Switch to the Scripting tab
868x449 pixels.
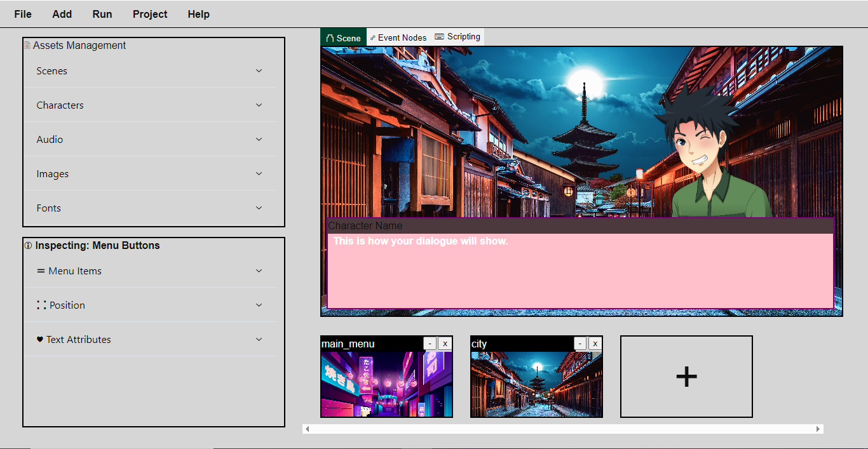[x=458, y=37]
